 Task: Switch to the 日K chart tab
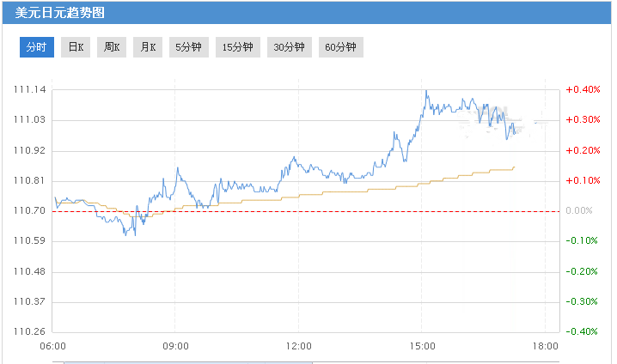[x=76, y=47]
